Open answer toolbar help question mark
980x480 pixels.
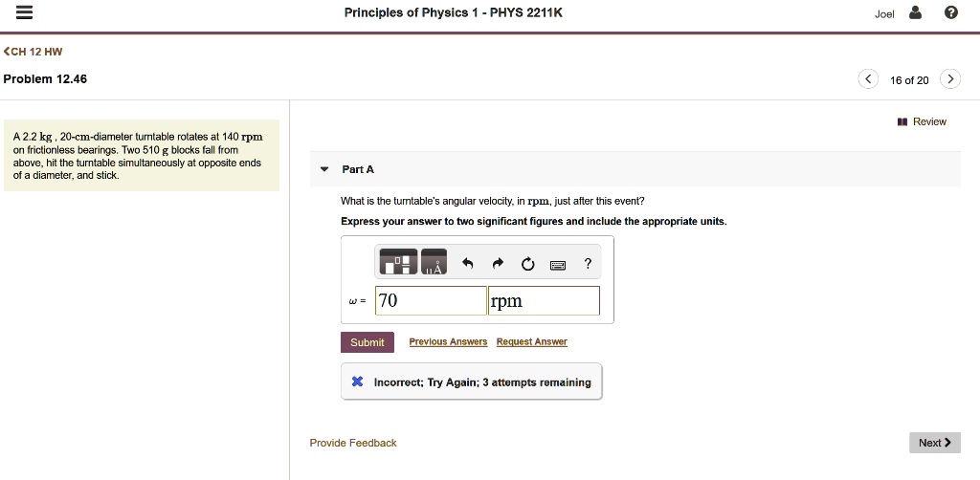point(588,263)
